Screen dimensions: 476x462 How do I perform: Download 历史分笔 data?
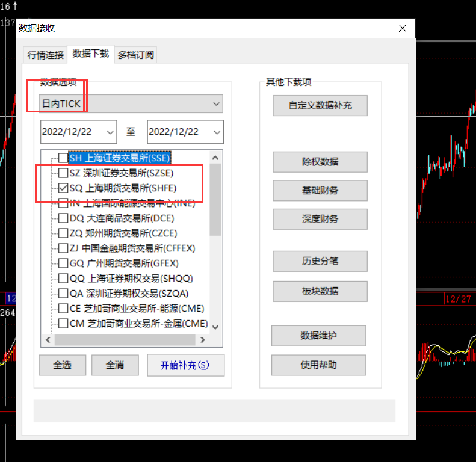pyautogui.click(x=320, y=261)
